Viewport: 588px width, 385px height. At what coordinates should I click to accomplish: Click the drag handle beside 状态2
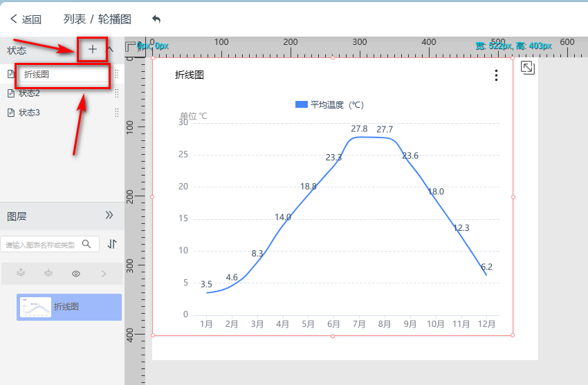pyautogui.click(x=116, y=93)
